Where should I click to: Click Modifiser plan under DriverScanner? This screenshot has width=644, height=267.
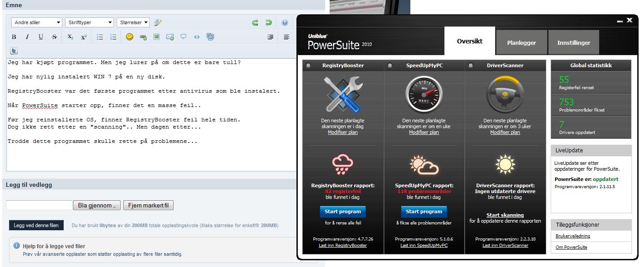pyautogui.click(x=505, y=132)
